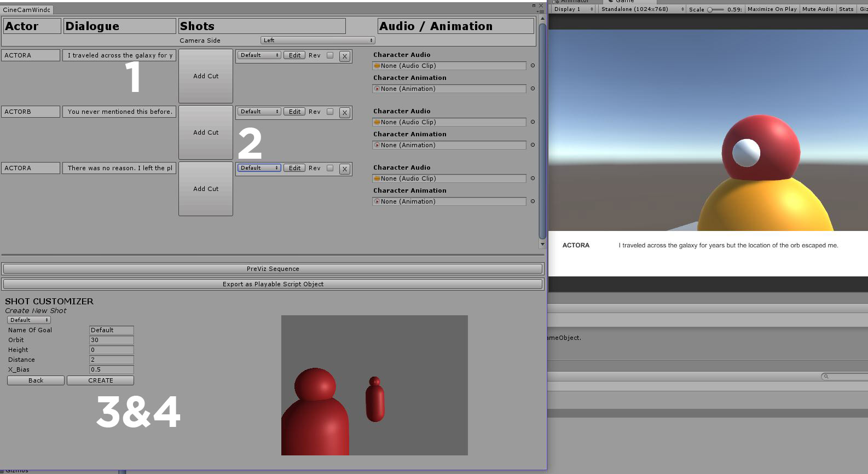Click Add Cut for the first ACTORA row
Image resolution: width=868 pixels, height=474 pixels.
click(206, 76)
